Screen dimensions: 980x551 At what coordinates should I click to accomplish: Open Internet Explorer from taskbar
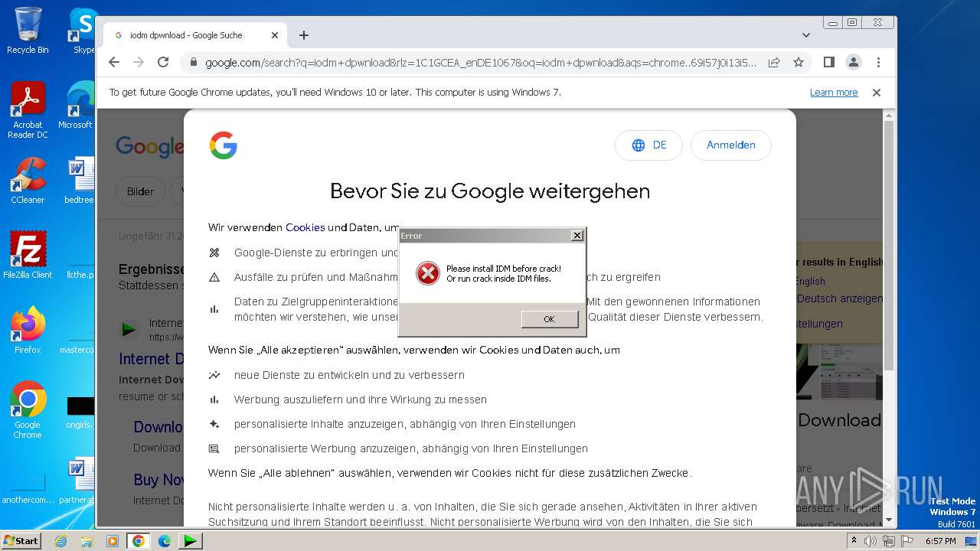(x=60, y=541)
